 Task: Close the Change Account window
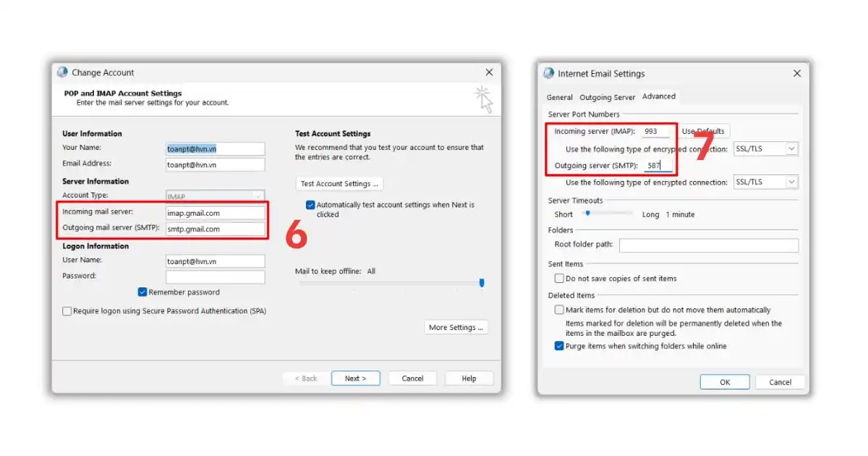[489, 72]
